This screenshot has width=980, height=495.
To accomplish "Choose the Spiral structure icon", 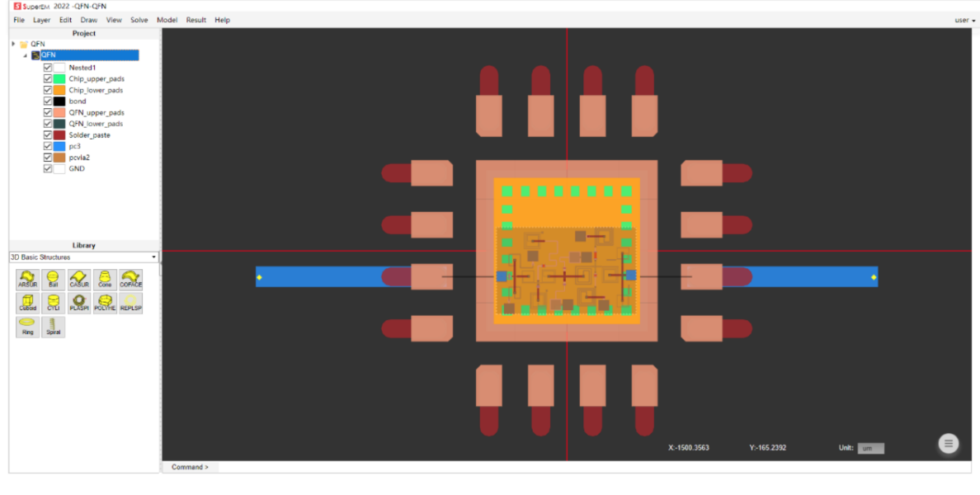I will tap(53, 327).
